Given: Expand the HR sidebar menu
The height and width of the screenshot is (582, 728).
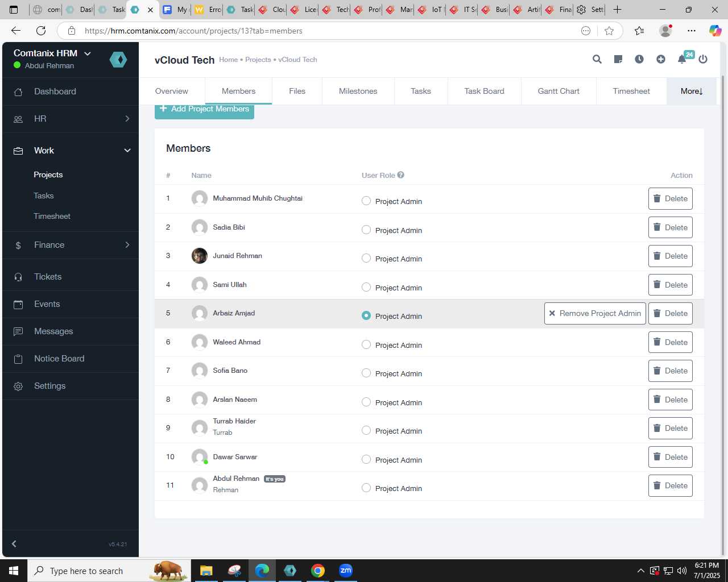Looking at the screenshot, I should click(x=71, y=119).
